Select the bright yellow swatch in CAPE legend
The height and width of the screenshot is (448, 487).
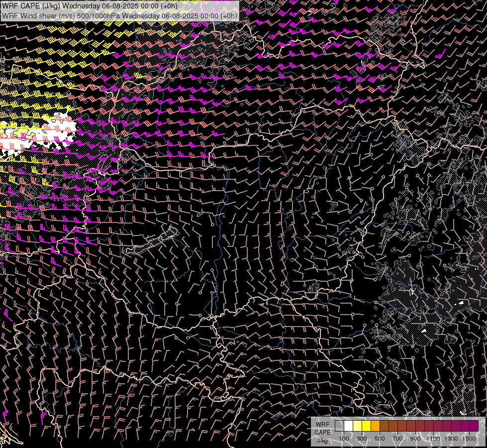[366, 426]
